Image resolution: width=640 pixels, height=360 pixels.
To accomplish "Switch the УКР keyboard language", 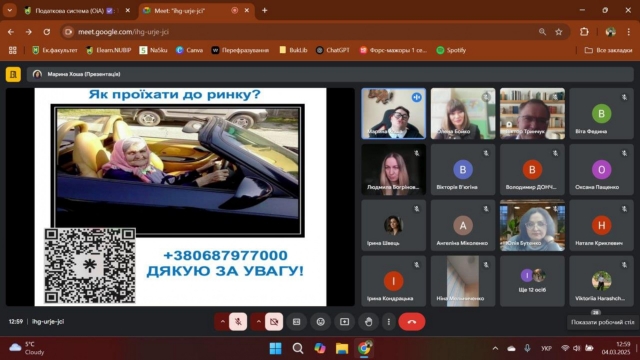I will [x=546, y=348].
